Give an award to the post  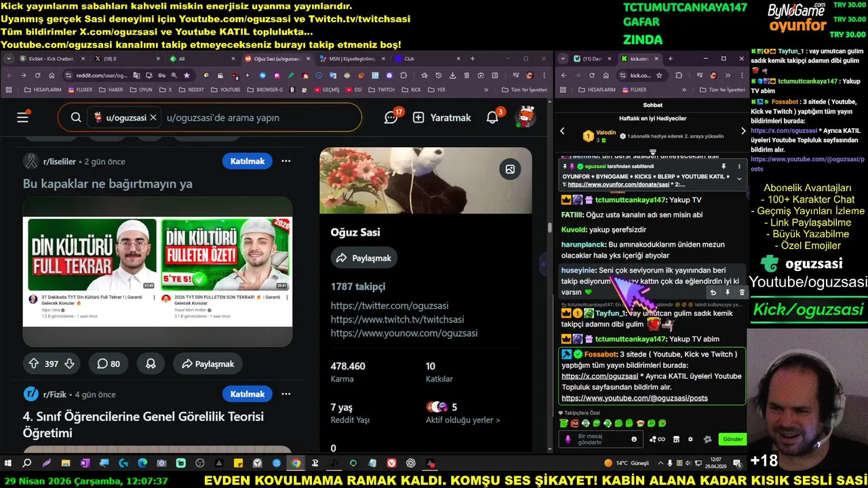click(151, 364)
